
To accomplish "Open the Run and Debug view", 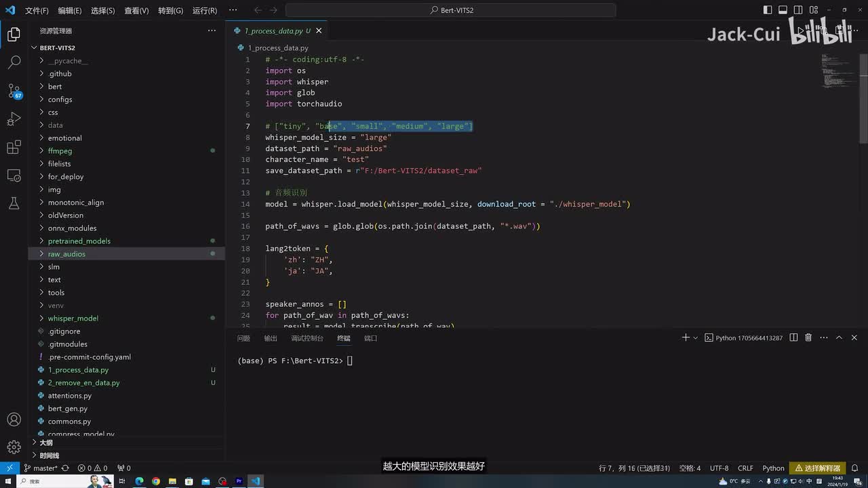I will (14, 119).
